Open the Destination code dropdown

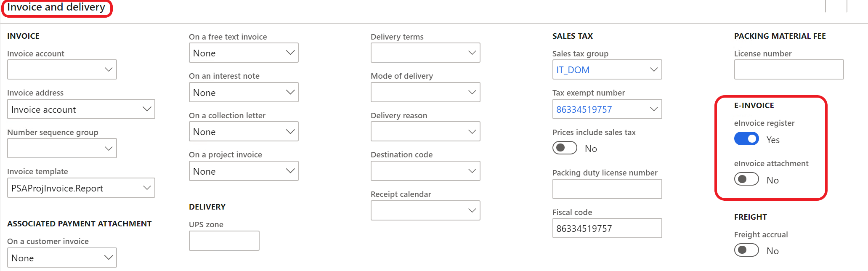(472, 171)
